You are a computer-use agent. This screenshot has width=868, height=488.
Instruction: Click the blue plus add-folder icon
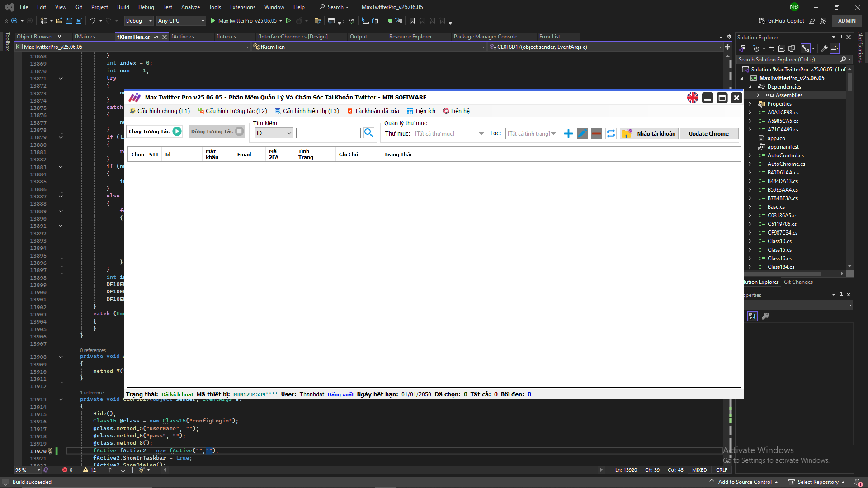568,133
